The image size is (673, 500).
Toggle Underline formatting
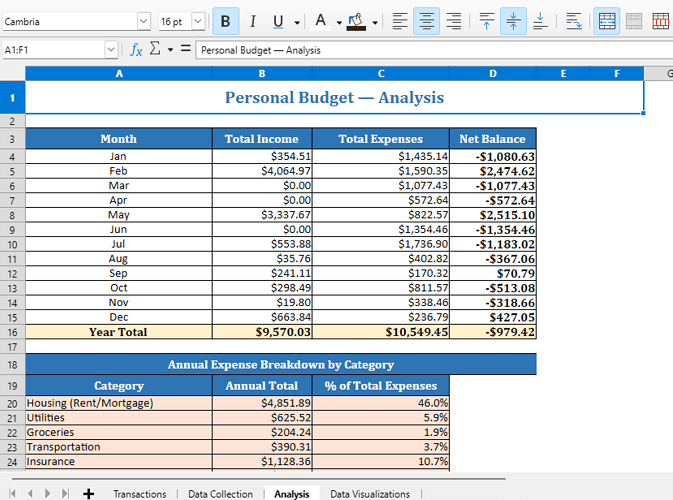pos(278,21)
